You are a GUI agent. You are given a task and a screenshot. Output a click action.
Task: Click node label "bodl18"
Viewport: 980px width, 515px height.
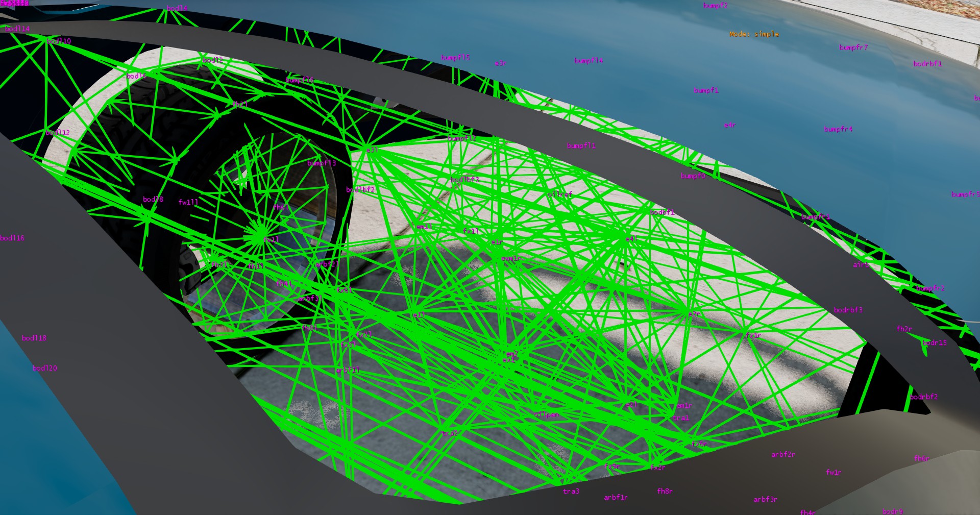34,338
